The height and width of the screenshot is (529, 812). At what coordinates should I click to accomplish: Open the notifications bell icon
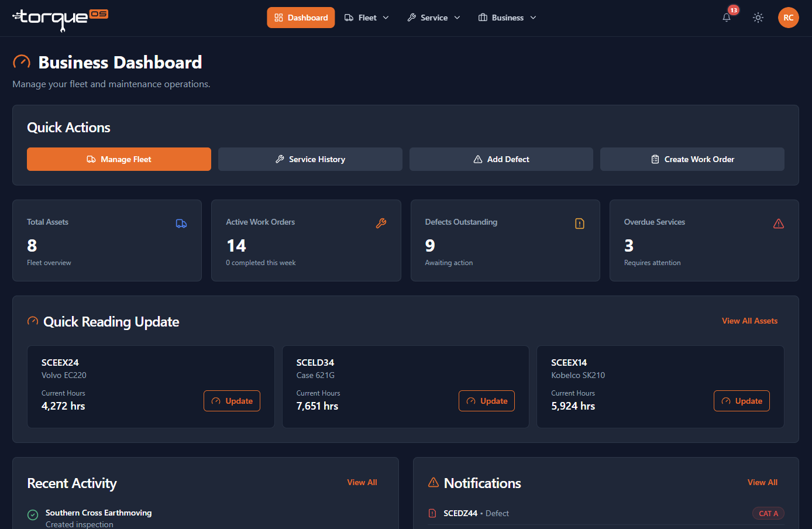click(x=727, y=18)
